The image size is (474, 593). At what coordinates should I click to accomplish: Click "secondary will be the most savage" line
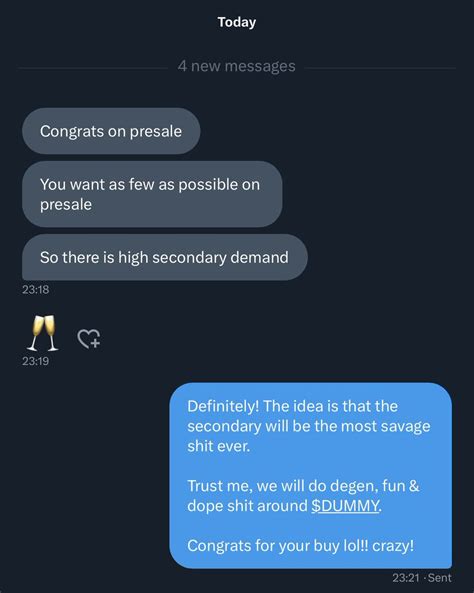(x=309, y=426)
